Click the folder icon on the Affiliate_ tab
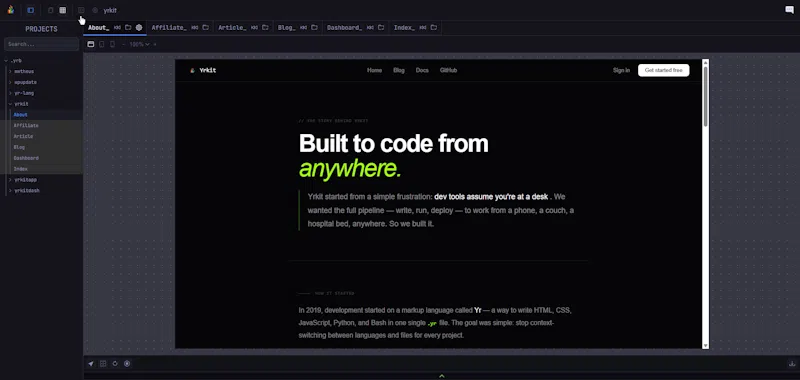This screenshot has width=800, height=380. point(206,28)
